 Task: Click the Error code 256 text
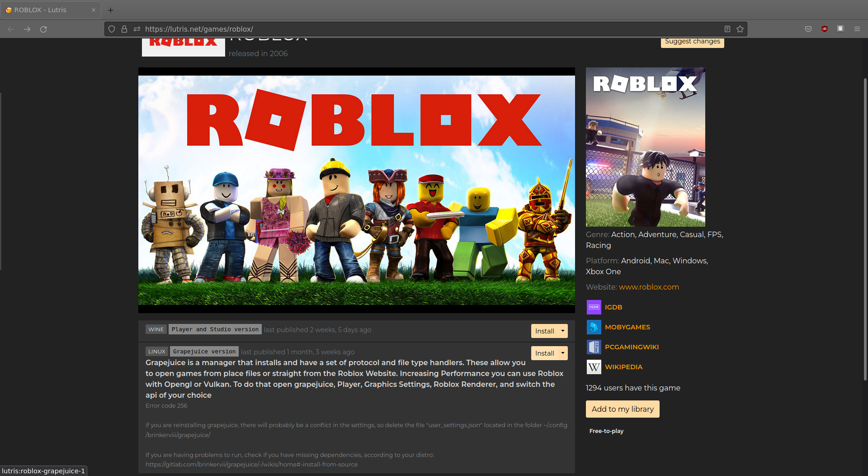click(166, 406)
